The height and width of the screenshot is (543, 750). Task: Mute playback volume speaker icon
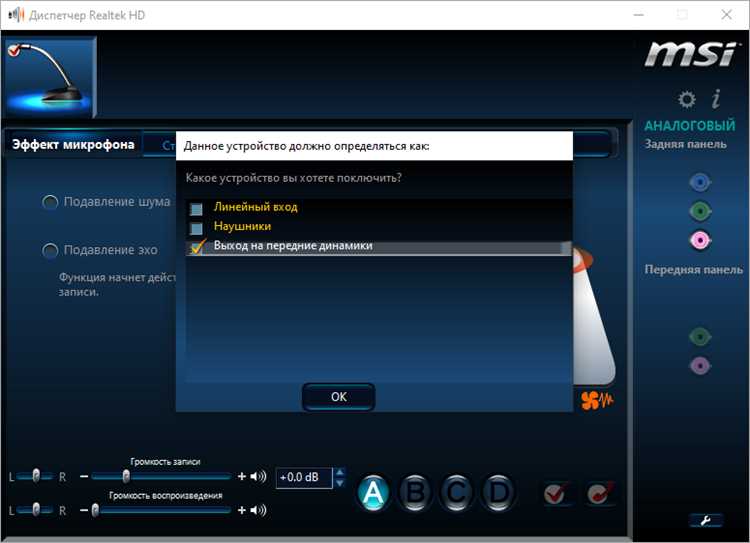(x=258, y=510)
